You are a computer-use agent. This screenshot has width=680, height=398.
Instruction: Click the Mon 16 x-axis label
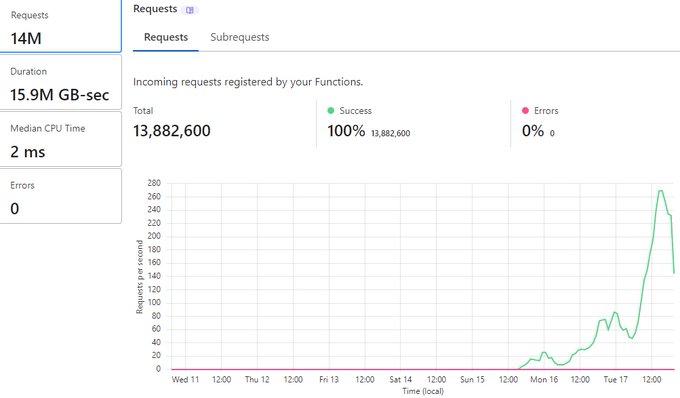coord(544,379)
